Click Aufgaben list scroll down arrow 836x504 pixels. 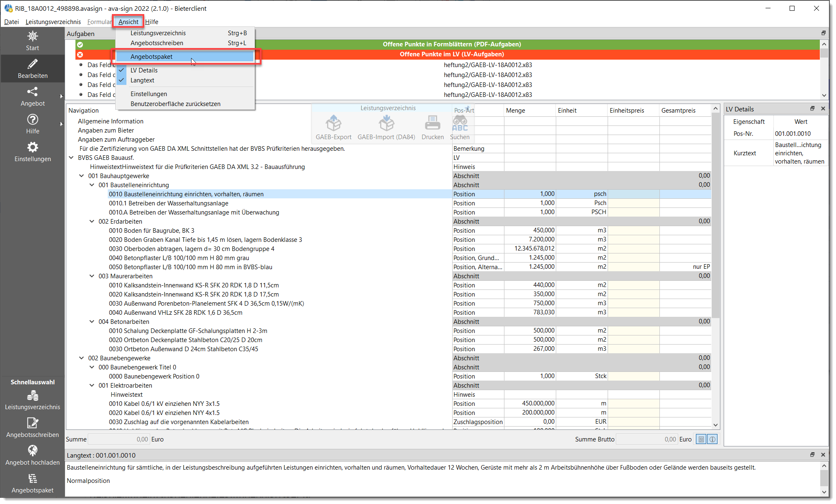(x=824, y=95)
